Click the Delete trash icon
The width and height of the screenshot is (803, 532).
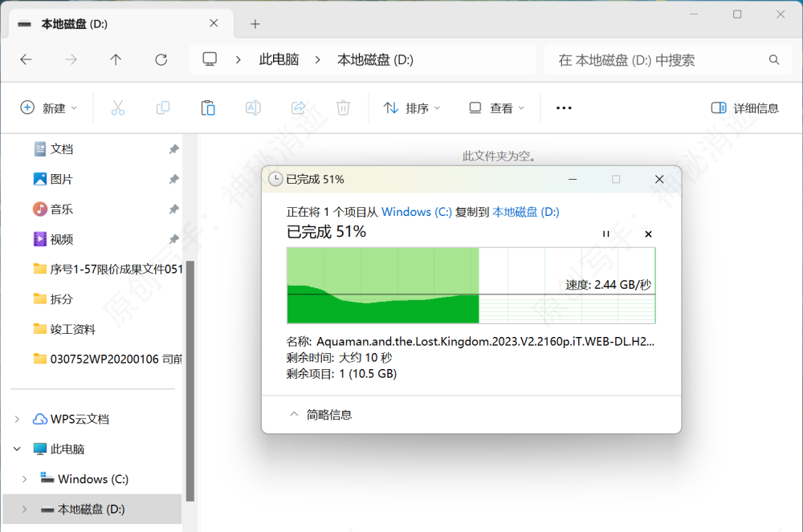[343, 108]
